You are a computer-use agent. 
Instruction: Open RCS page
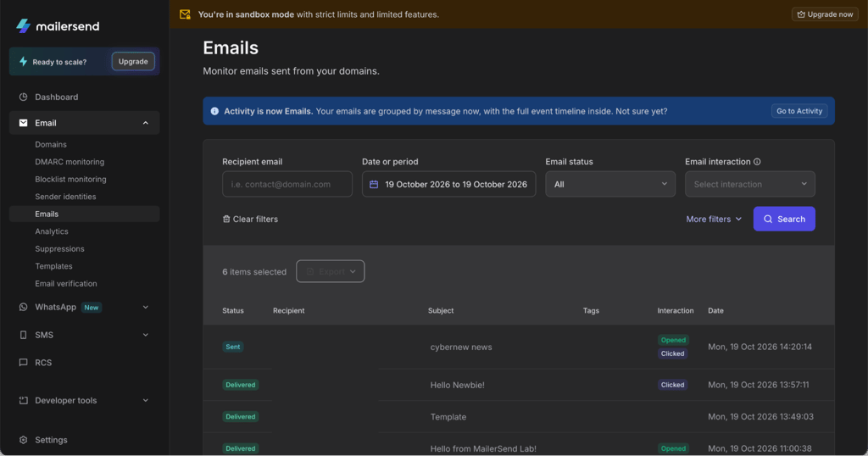(43, 363)
